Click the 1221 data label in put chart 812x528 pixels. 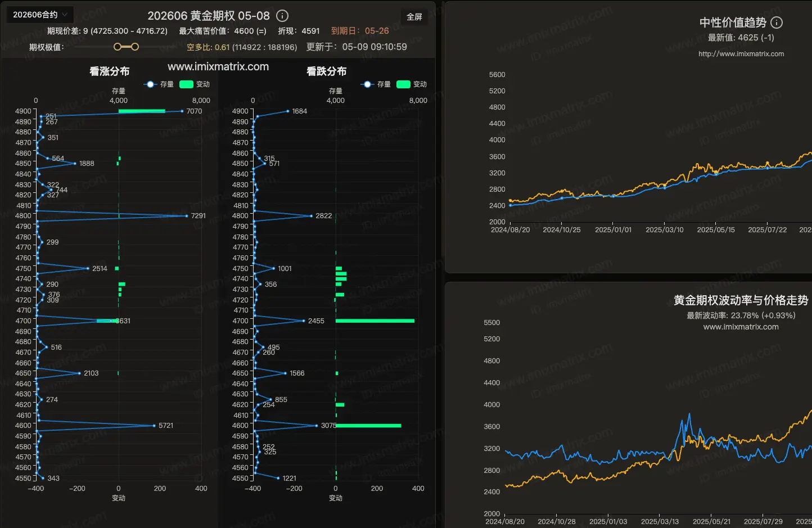[x=290, y=479]
